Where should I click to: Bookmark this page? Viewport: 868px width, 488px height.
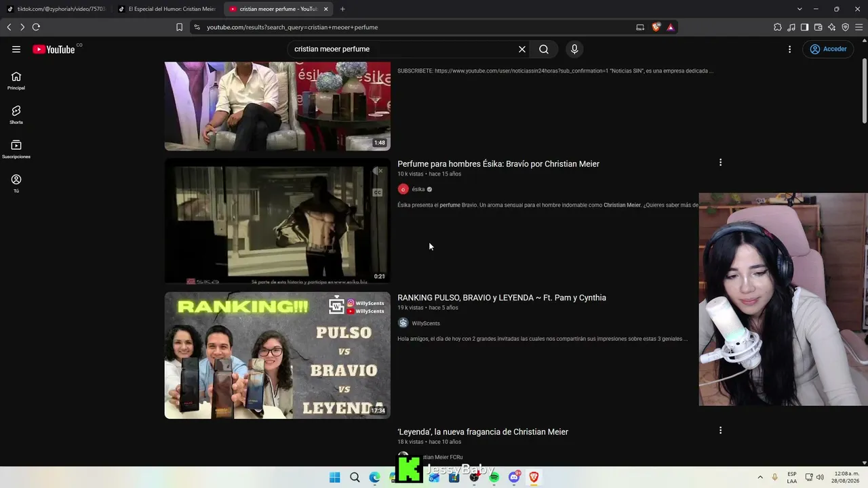pos(179,27)
